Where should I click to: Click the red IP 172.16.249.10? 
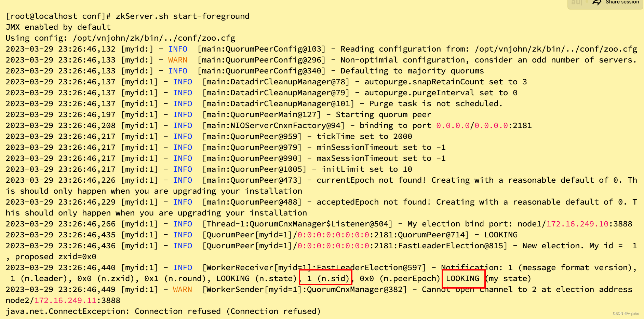point(577,224)
